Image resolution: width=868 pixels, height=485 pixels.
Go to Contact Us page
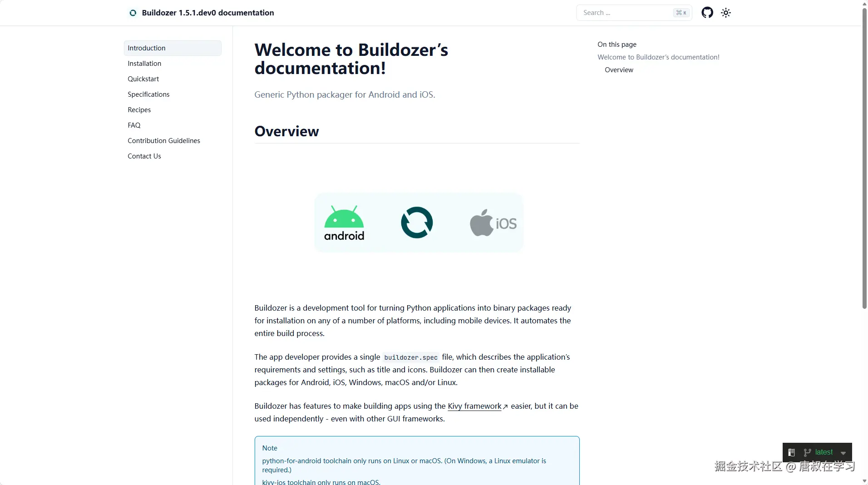coord(144,156)
